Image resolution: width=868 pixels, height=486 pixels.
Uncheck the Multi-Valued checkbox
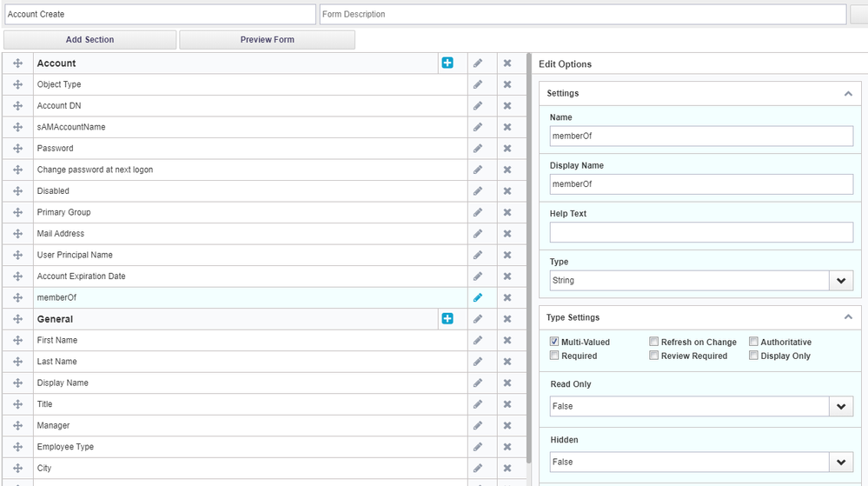coord(554,343)
